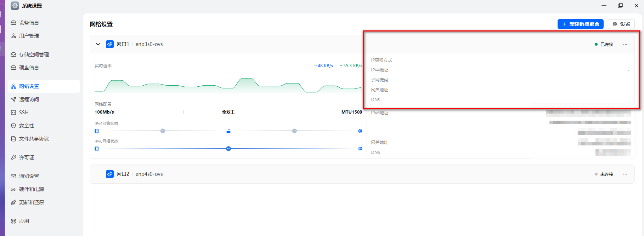Open 安全性 settings
Viewport: 644px width, 236px height.
pyautogui.click(x=44, y=126)
